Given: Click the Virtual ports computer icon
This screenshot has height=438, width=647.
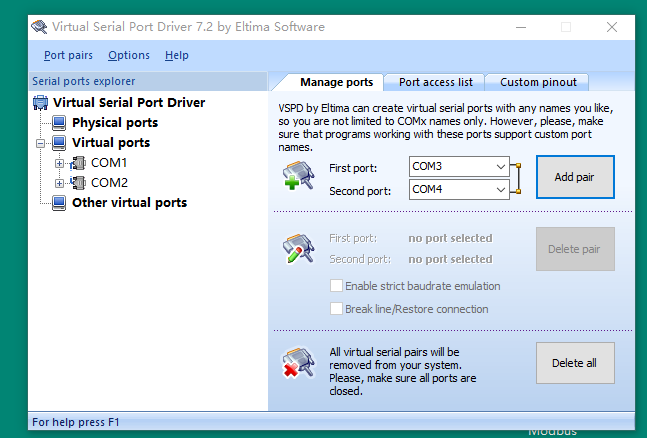Looking at the screenshot, I should click(59, 142).
